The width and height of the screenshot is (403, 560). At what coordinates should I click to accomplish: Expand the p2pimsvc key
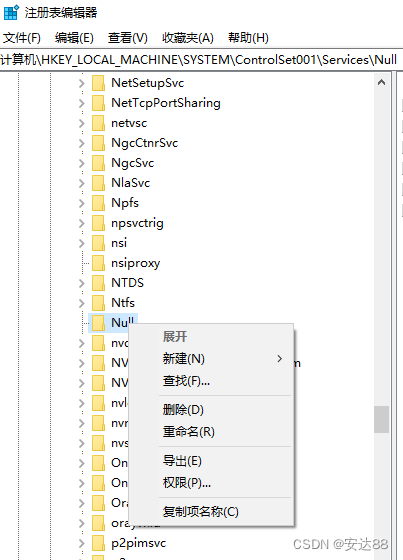(82, 543)
